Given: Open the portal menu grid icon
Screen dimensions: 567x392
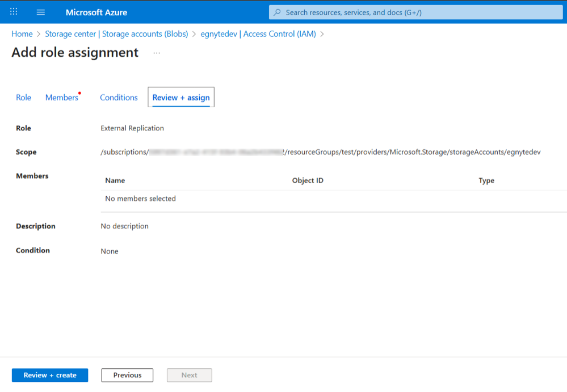Looking at the screenshot, I should [12, 11].
